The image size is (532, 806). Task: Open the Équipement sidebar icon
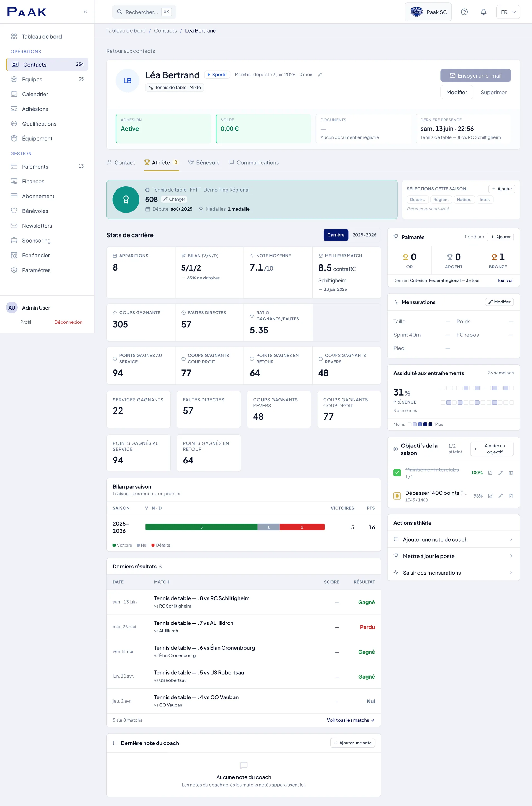[14, 139]
